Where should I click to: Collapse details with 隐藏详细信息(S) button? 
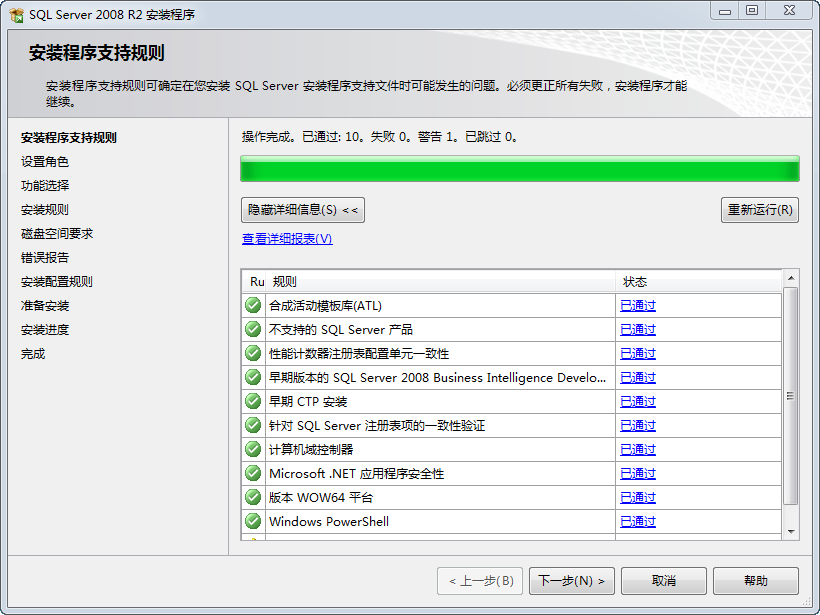coord(303,210)
